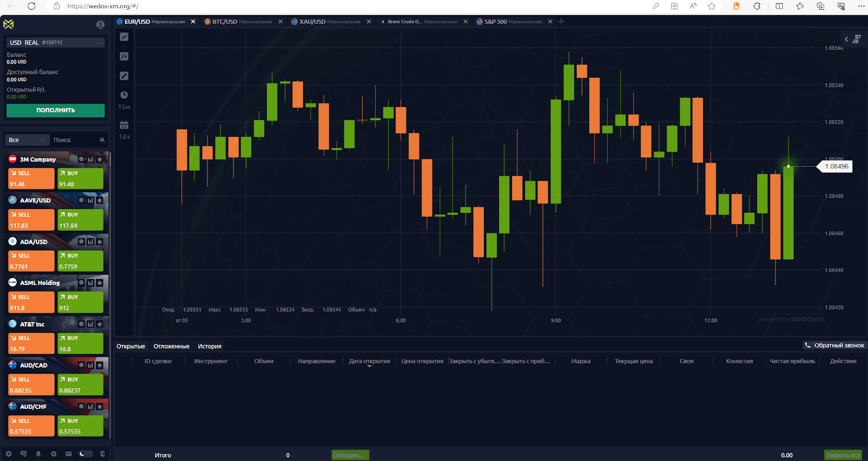Viewport: 868px width, 461px height.
Task: Open the panel layout icon at top right
Action: click(857, 39)
